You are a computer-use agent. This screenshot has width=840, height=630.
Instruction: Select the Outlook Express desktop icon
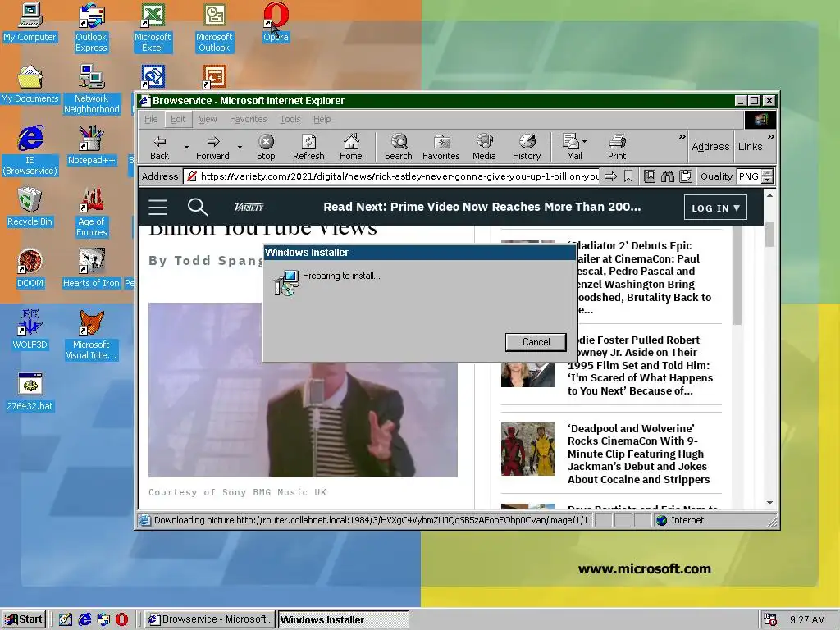point(91,28)
